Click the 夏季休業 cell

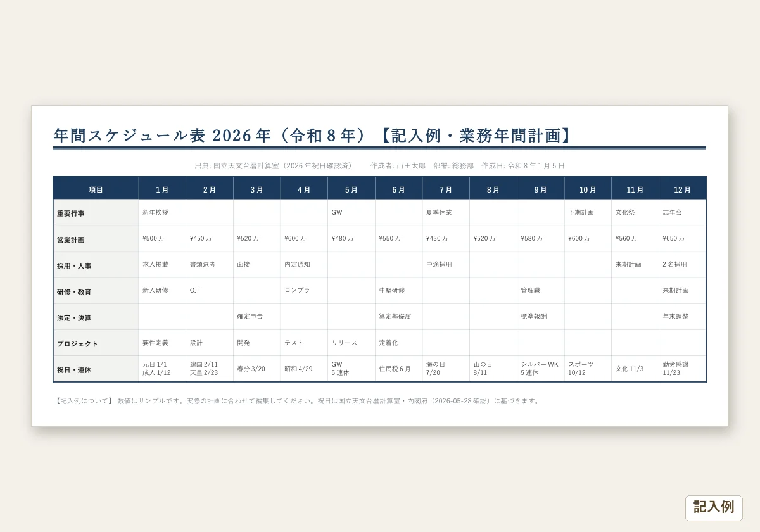[446, 213]
